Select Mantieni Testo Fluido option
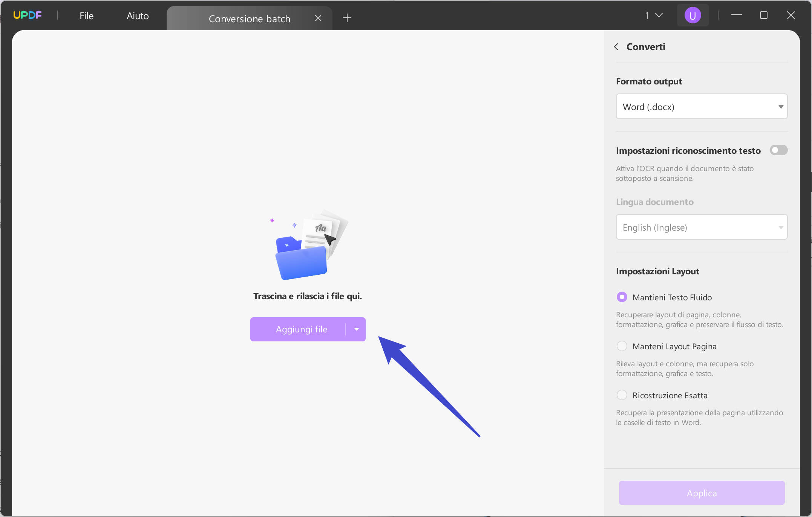812x517 pixels. point(622,297)
